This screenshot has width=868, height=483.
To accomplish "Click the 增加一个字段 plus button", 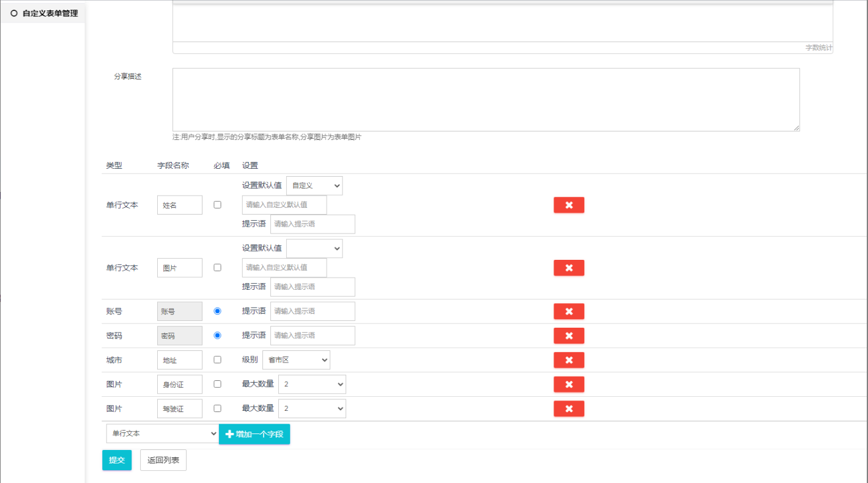I will click(254, 434).
